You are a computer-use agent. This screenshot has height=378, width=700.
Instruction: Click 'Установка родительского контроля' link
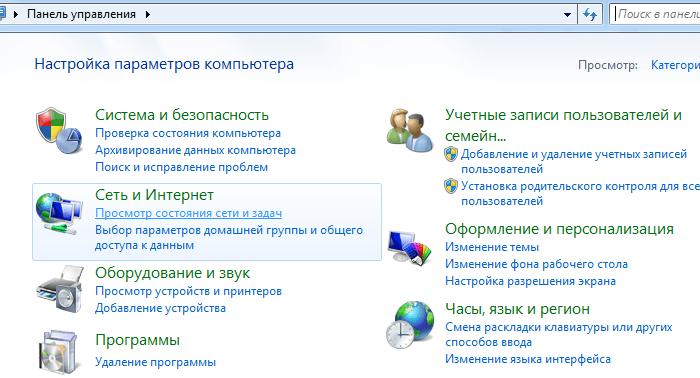(580, 194)
